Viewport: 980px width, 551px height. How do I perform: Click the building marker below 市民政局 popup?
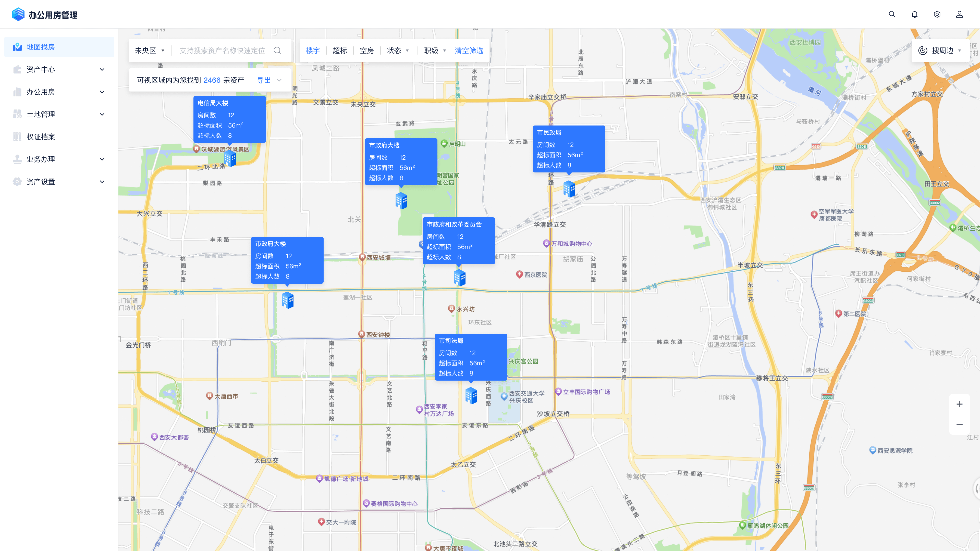click(569, 189)
